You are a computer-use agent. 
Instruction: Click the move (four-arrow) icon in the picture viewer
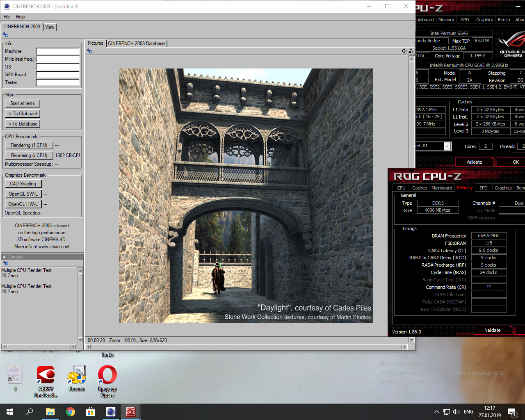(x=404, y=51)
